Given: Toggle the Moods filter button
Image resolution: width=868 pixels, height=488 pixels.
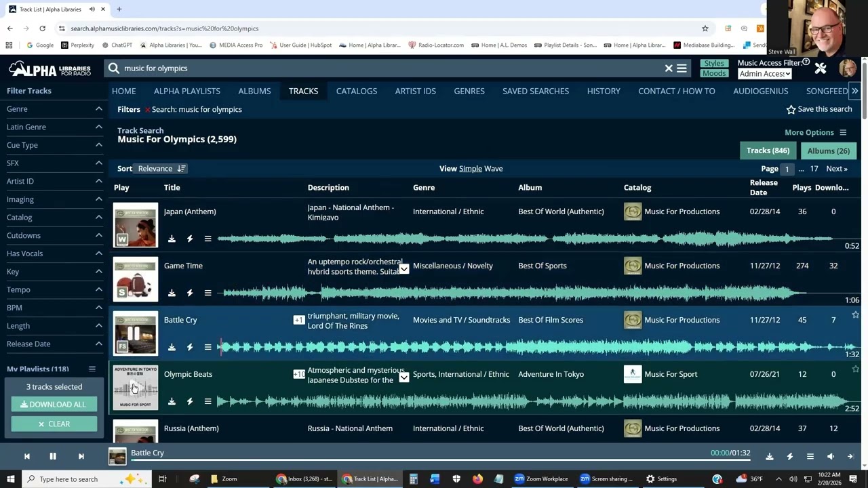Looking at the screenshot, I should coord(714,73).
